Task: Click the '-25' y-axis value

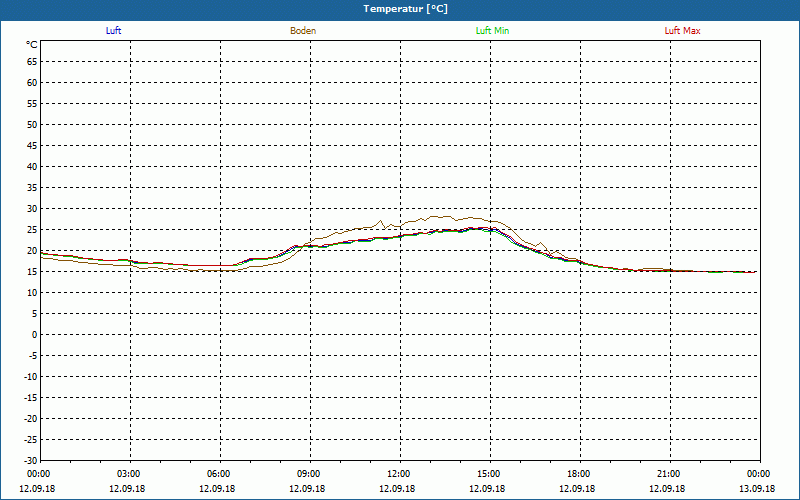Action: (x=30, y=439)
